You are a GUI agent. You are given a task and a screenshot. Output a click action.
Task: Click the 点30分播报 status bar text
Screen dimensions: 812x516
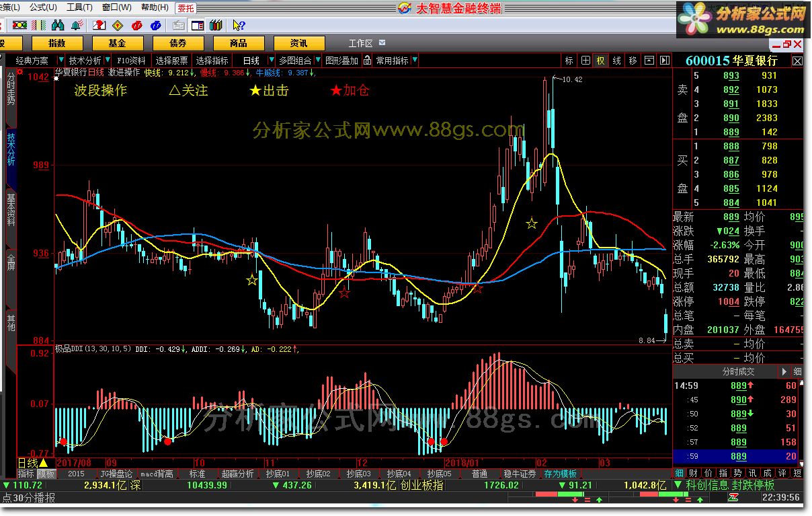click(x=28, y=498)
